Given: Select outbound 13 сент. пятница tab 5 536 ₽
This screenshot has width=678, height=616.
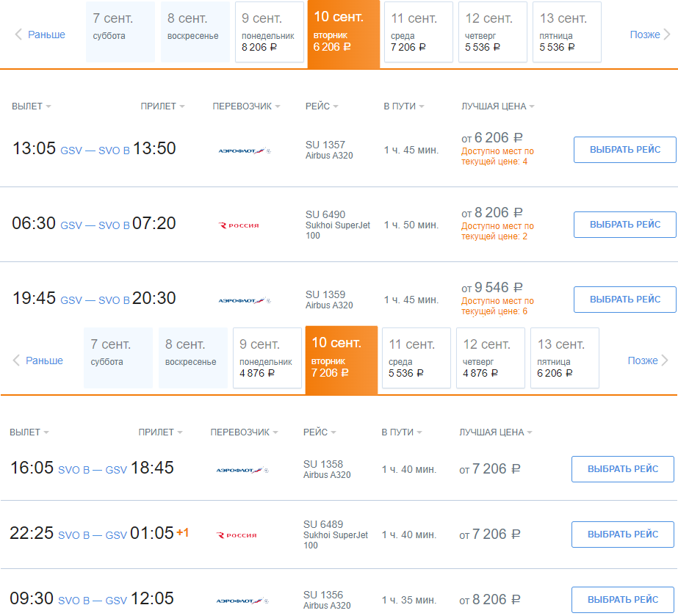Looking at the screenshot, I should tap(567, 32).
